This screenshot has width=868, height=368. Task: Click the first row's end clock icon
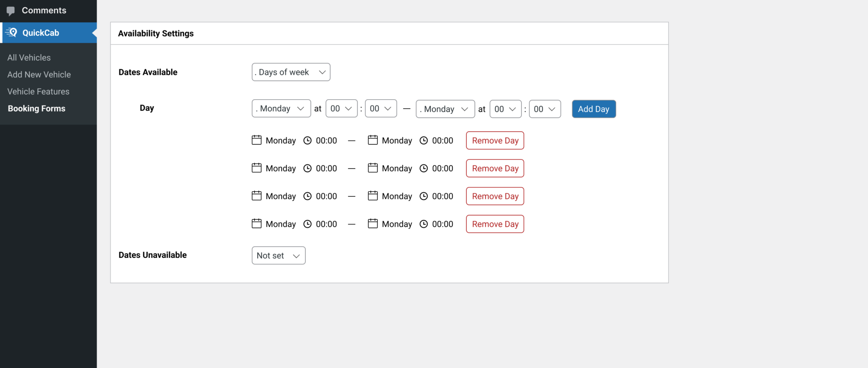click(423, 141)
